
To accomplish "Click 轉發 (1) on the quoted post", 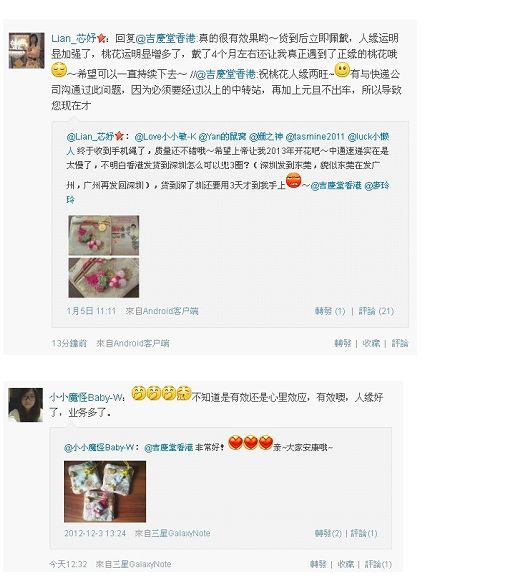I will [x=330, y=311].
